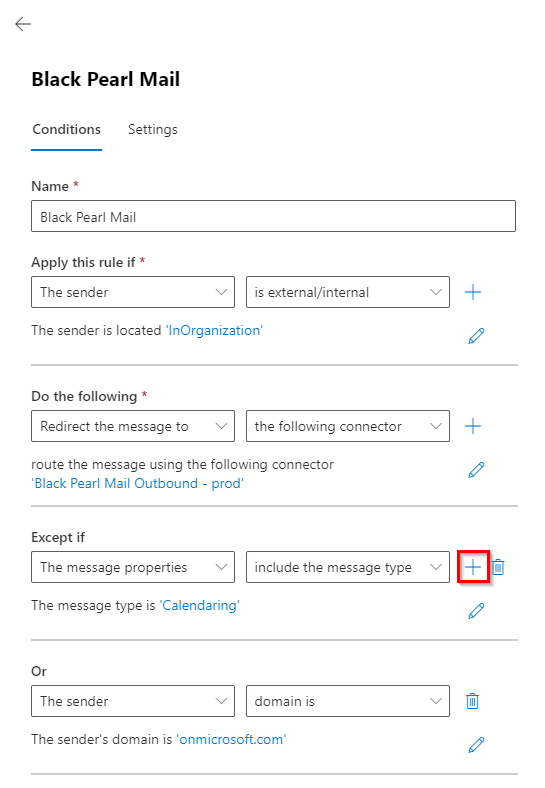Open the 'include the message type' dropdown
Viewport: 545px width, 788px height.
click(x=347, y=567)
